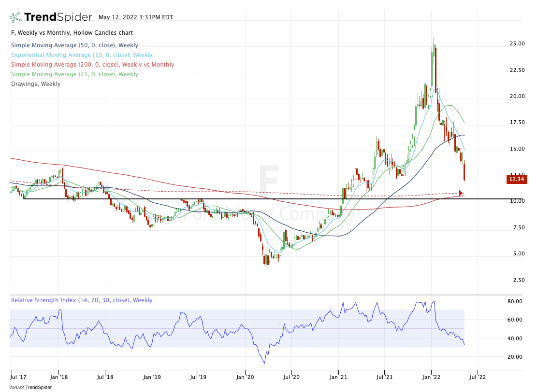
Task: Open the F Weekly vs Monthly chart title
Action: pyautogui.click(x=72, y=33)
